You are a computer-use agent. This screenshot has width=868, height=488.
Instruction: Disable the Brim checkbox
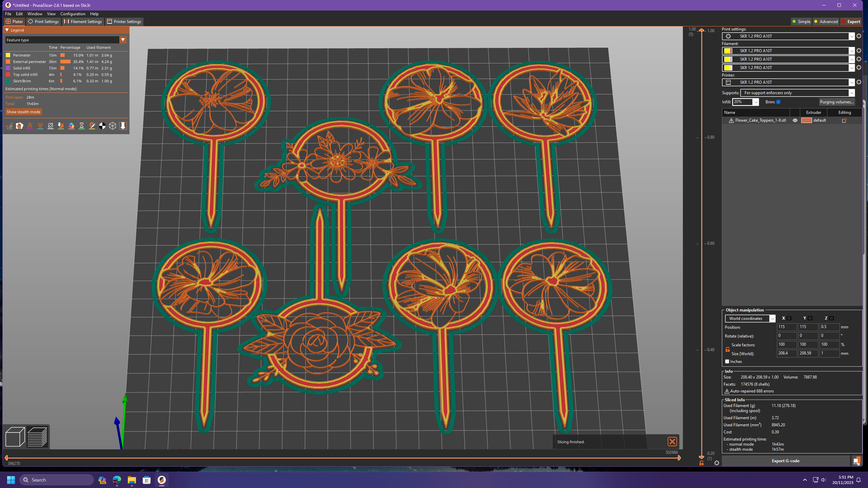779,102
